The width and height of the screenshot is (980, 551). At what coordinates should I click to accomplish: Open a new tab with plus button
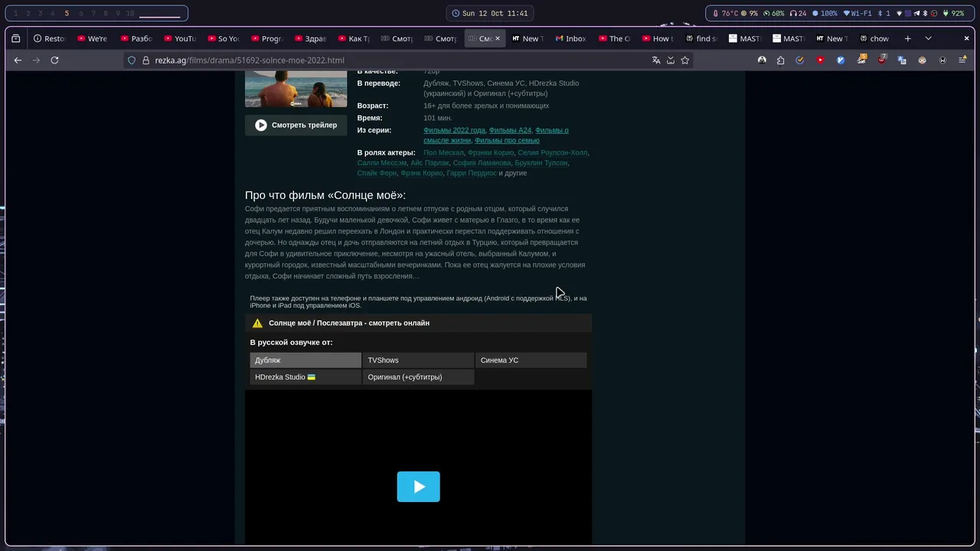pos(907,38)
